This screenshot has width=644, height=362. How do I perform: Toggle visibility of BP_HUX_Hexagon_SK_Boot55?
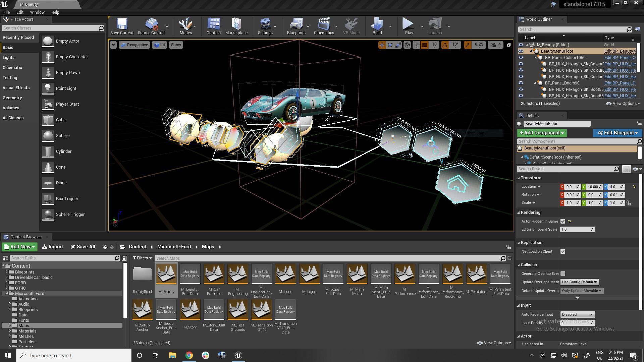click(x=521, y=89)
